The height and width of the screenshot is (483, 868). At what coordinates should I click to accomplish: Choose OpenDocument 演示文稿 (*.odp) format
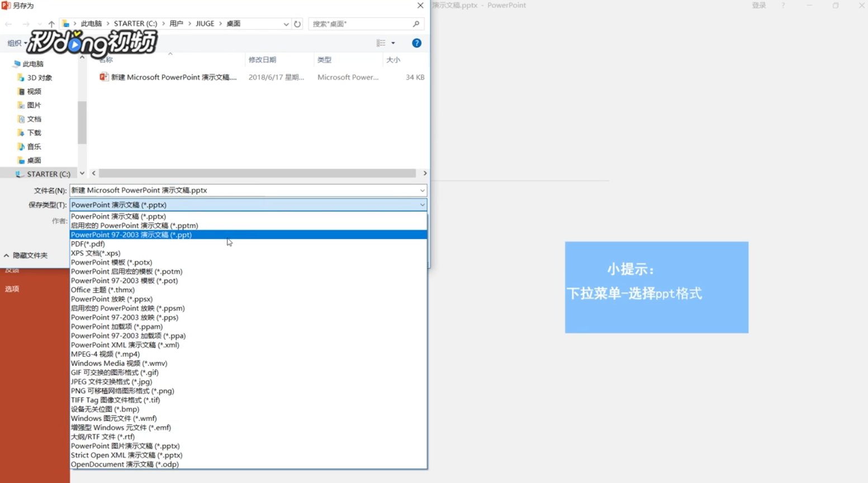248,465
